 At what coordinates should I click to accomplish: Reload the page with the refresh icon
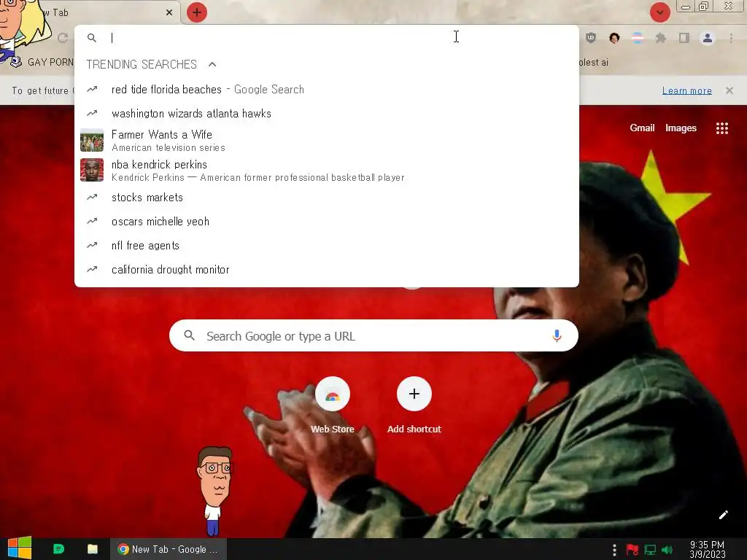click(63, 38)
